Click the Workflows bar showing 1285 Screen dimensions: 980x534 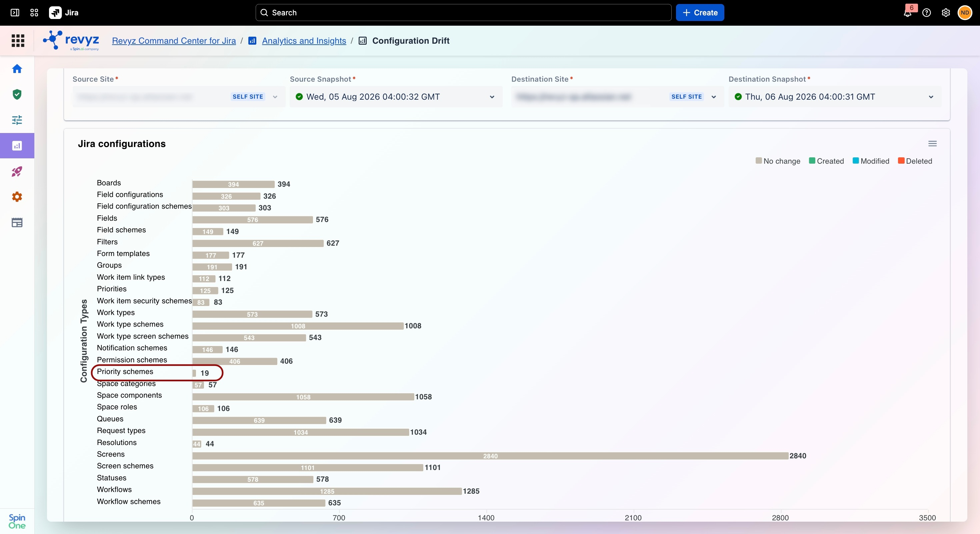pyautogui.click(x=327, y=491)
